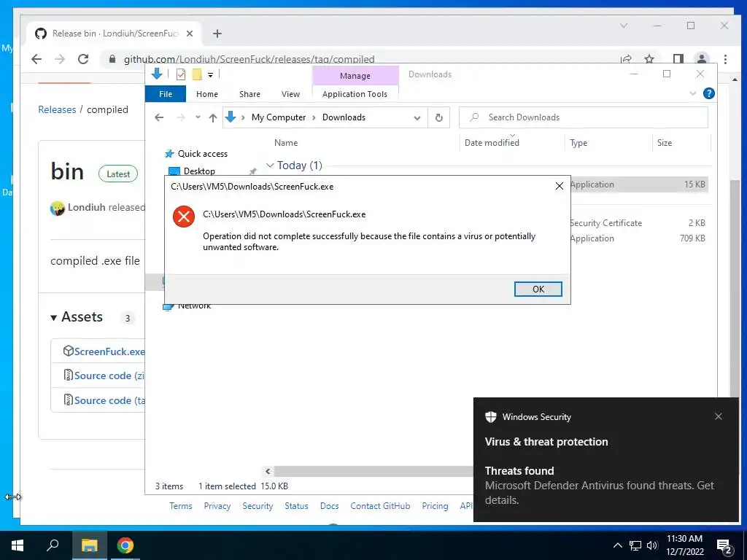Sort by the Size column
Image resolution: width=747 pixels, height=560 pixels.
point(665,143)
